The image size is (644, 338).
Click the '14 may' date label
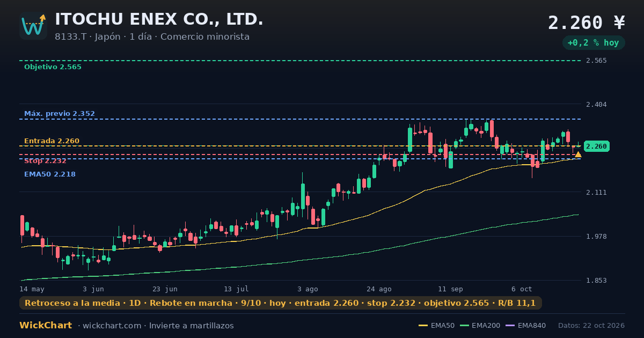pyautogui.click(x=32, y=289)
